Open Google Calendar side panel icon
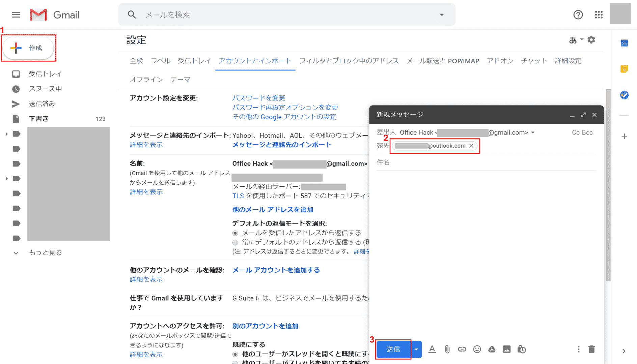637x364 pixels. (624, 43)
